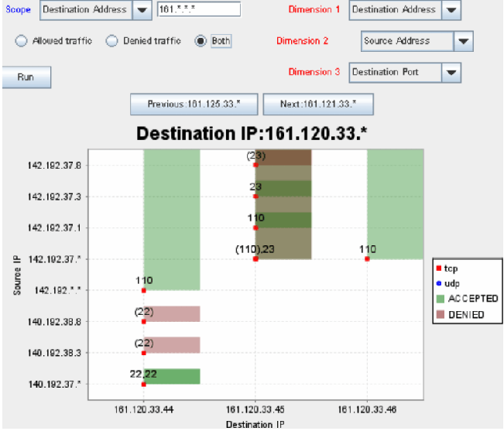Viewport: 504px width, 431px height.
Task: Click the tcp point at 161.120.33.46
Action: pos(367,259)
